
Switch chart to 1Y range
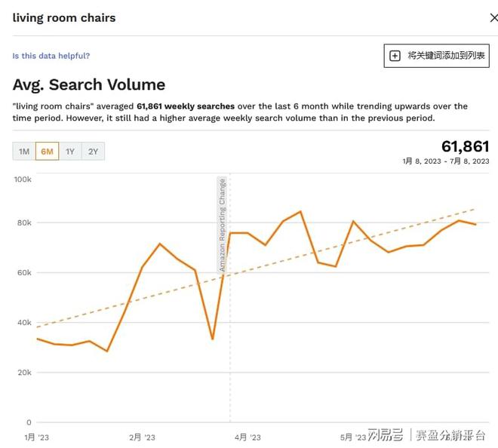pyautogui.click(x=70, y=152)
